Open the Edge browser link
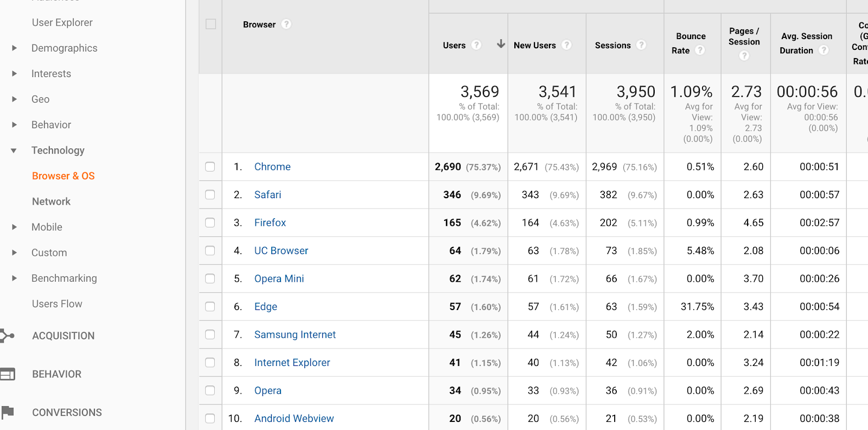 click(265, 307)
